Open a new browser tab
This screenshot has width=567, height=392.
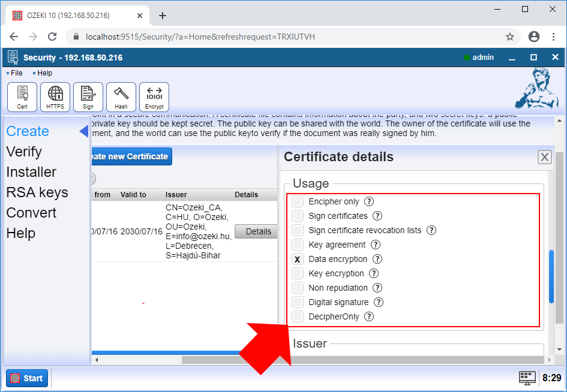pyautogui.click(x=163, y=16)
